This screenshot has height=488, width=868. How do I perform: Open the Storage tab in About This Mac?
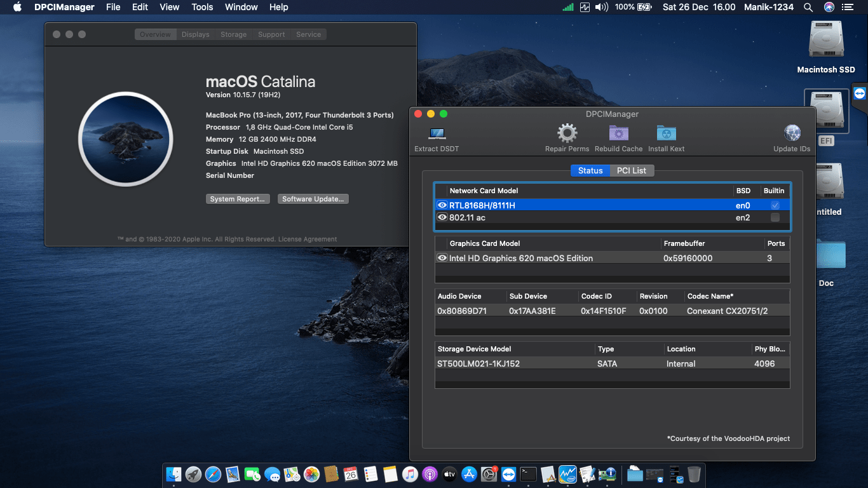coord(233,34)
